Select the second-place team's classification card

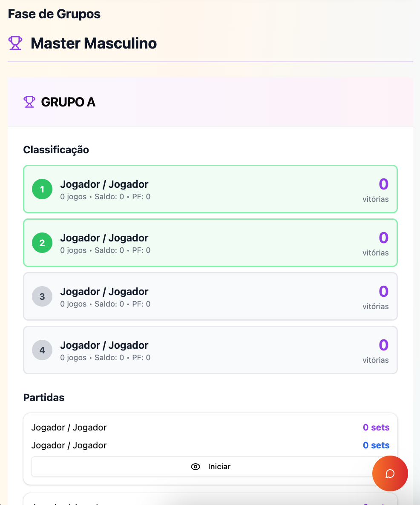[210, 243]
